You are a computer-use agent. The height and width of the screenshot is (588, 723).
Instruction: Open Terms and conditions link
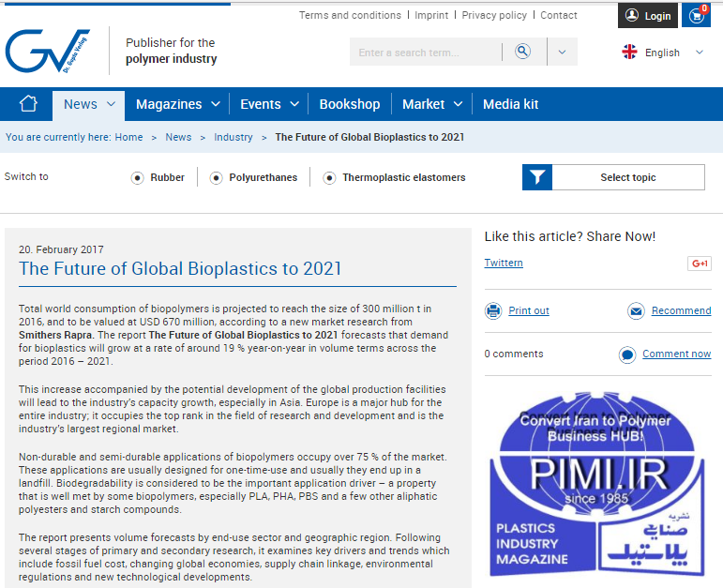point(350,15)
